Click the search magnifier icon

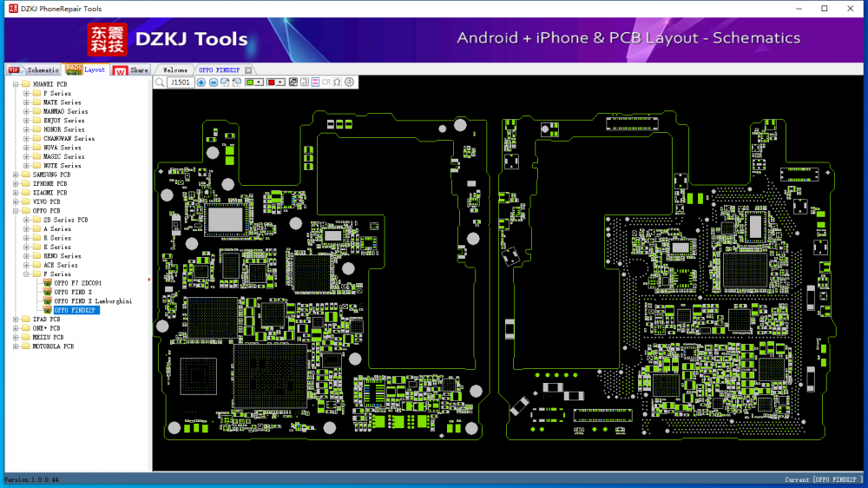tap(160, 82)
